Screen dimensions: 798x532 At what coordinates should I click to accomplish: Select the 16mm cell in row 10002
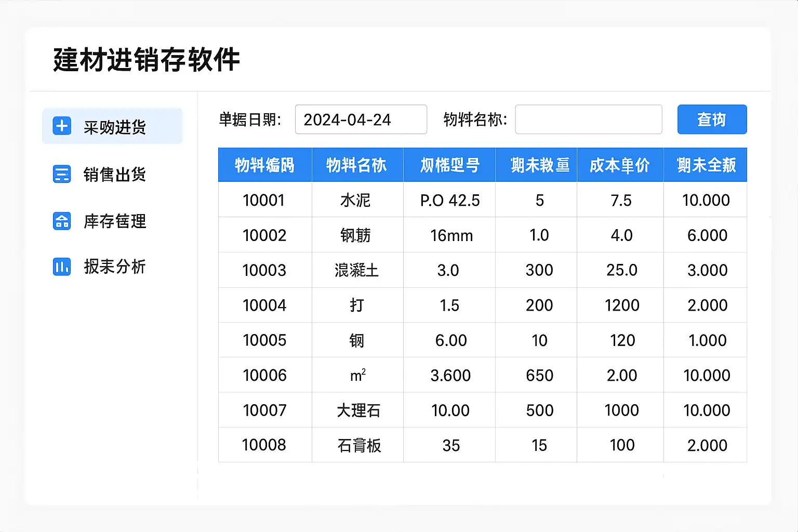450,235
